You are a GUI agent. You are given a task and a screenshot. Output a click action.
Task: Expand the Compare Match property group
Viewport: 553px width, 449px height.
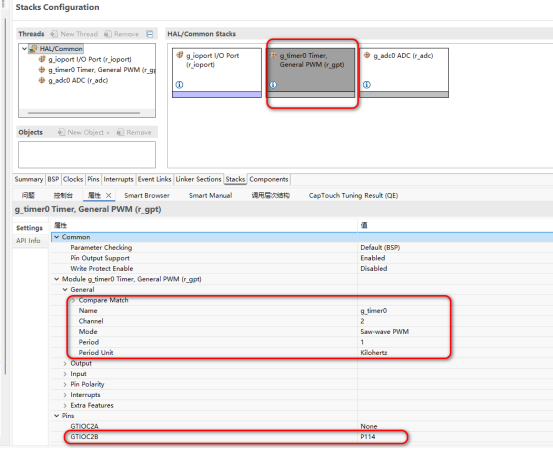(73, 300)
